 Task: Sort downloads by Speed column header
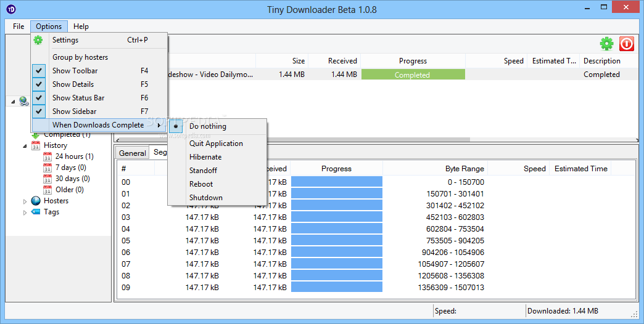pyautogui.click(x=496, y=61)
